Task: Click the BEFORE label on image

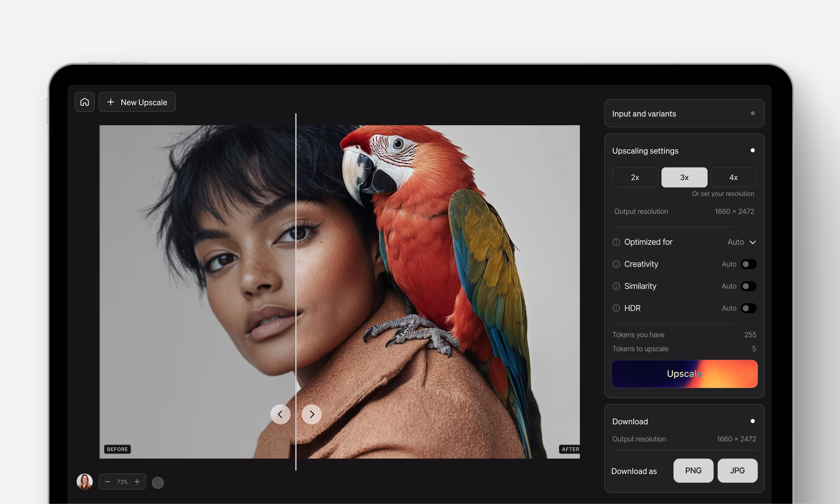Action: click(118, 449)
